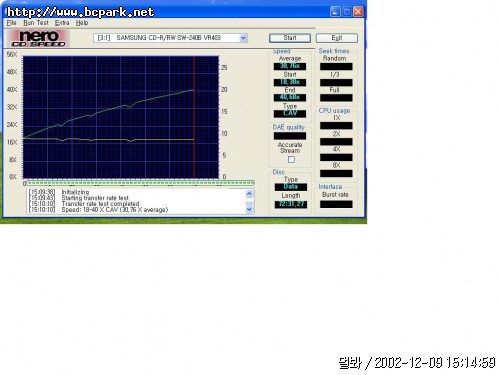
Task: Click the Full seek time field
Action: (x=336, y=98)
